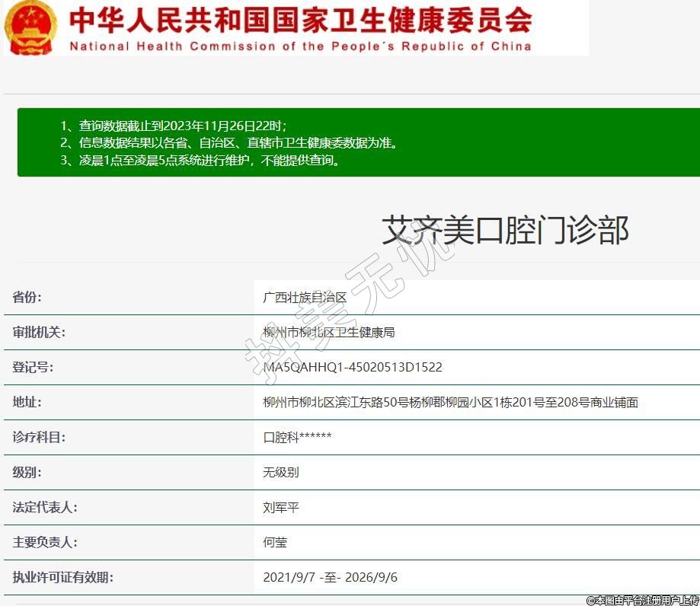Click the 地址 row label

[x=27, y=402]
